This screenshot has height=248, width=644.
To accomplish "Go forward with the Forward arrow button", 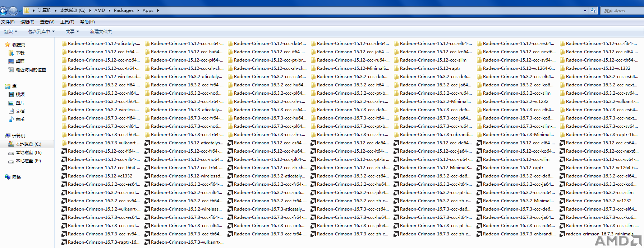I will 13,11.
